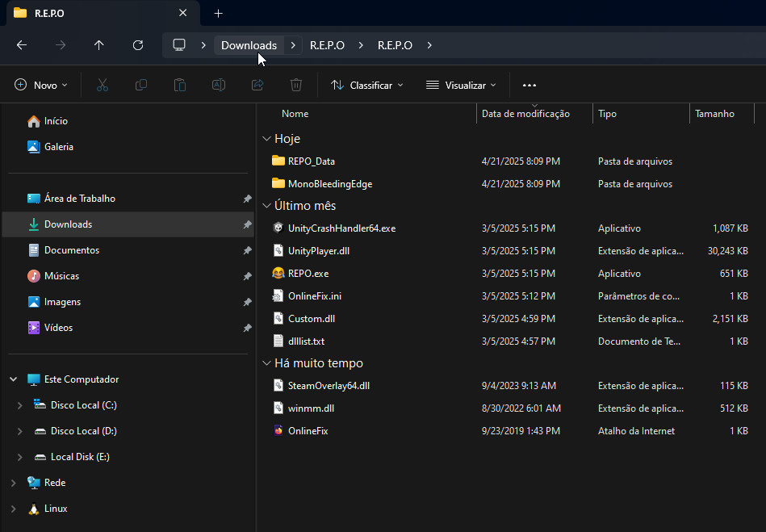Screen dimensions: 766x532
Task: Click the Share icon in toolbar
Action: (257, 85)
